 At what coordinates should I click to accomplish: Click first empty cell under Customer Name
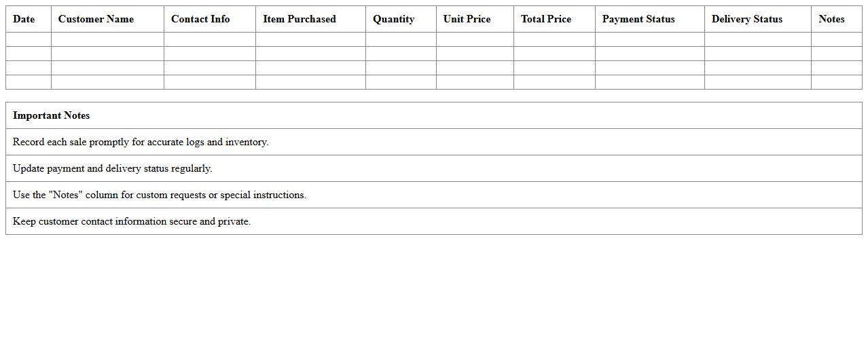[107, 39]
